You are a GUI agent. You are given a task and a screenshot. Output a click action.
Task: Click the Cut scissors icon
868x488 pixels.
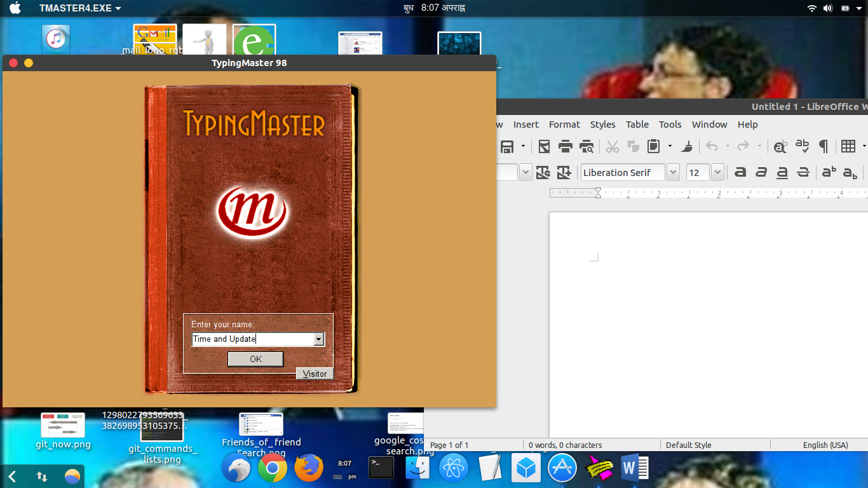pos(612,147)
